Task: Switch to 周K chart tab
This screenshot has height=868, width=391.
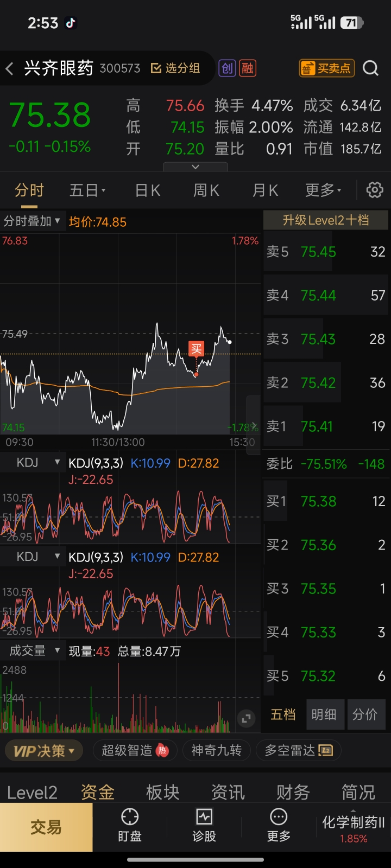Action: pos(206,190)
